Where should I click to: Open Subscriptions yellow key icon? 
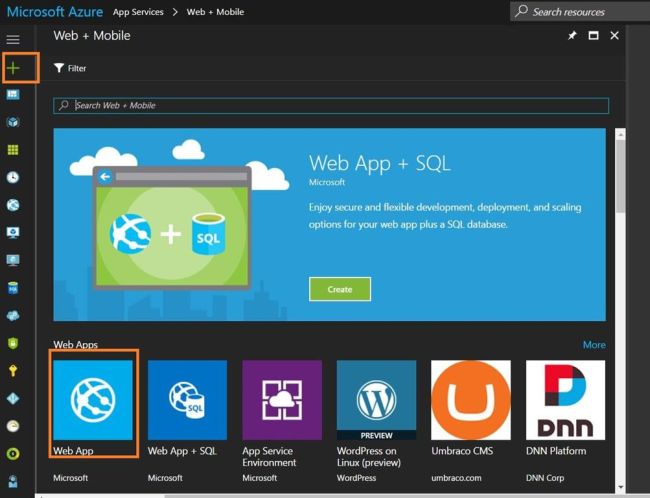pos(13,371)
